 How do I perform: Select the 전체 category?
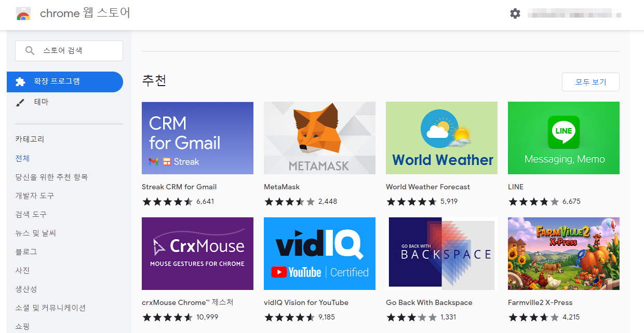click(22, 158)
